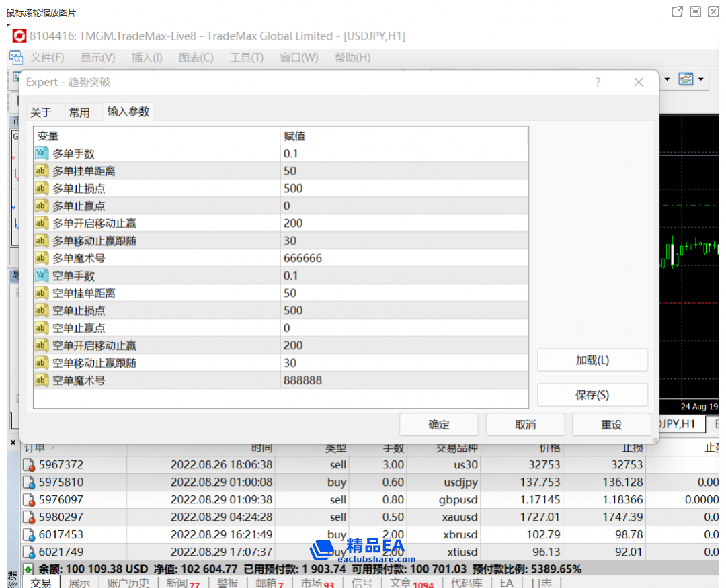Sort orders by 时间 column header
Image resolution: width=726 pixels, height=588 pixels.
261,448
